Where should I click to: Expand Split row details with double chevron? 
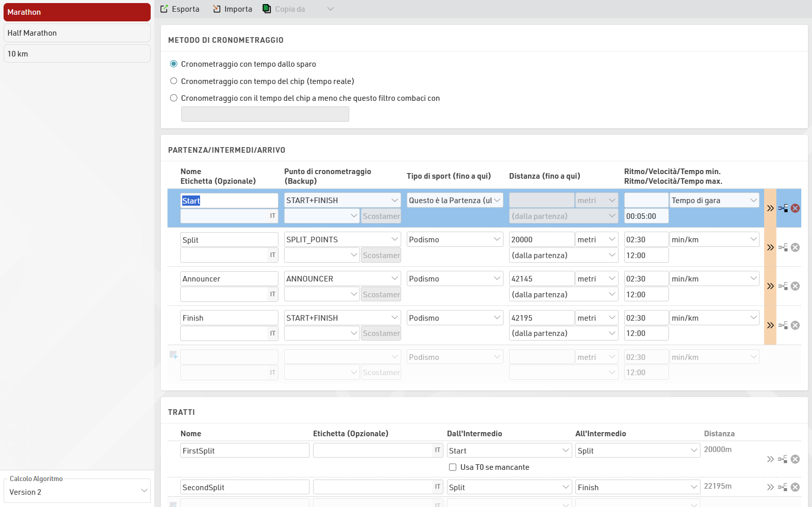tap(770, 247)
